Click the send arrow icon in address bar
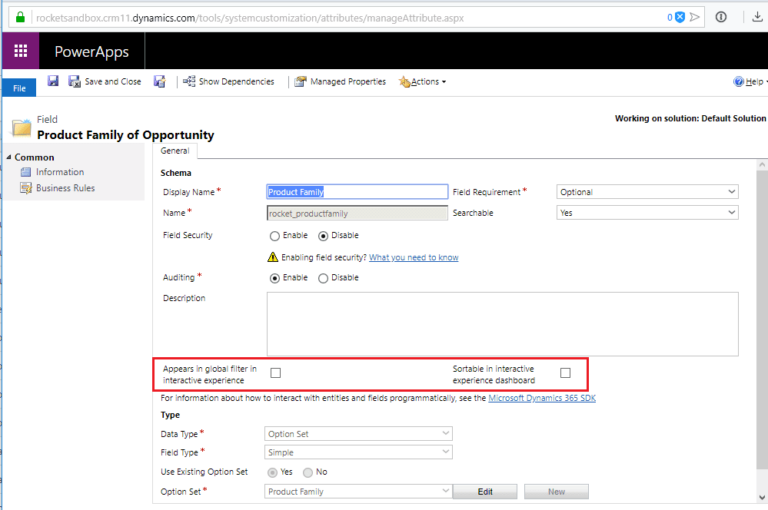The height and width of the screenshot is (510, 768). (695, 17)
